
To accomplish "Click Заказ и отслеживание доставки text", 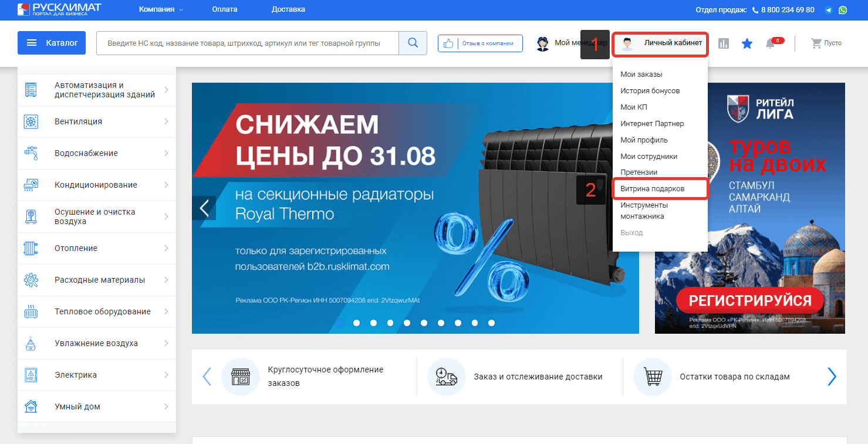I will [x=538, y=377].
